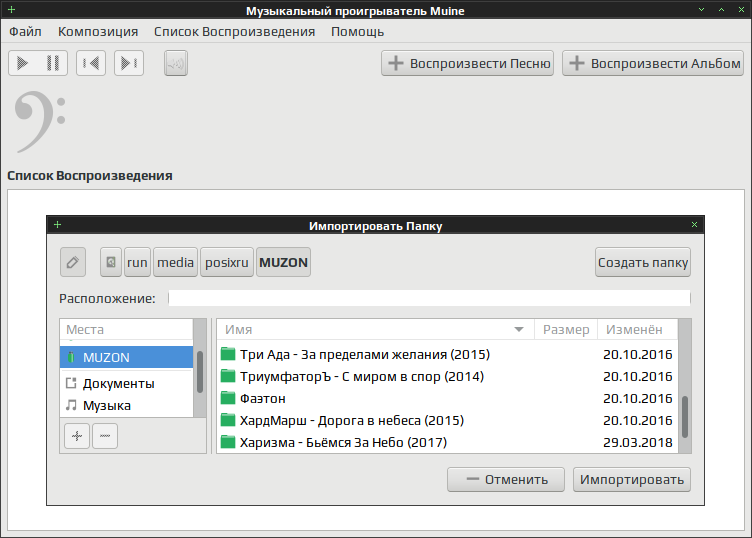The image size is (752, 538).
Task: Click the Харизма folder icon
Action: [228, 442]
